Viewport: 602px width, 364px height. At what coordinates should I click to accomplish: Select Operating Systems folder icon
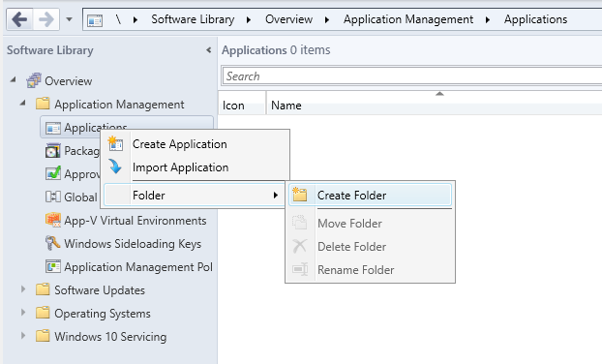click(x=43, y=312)
